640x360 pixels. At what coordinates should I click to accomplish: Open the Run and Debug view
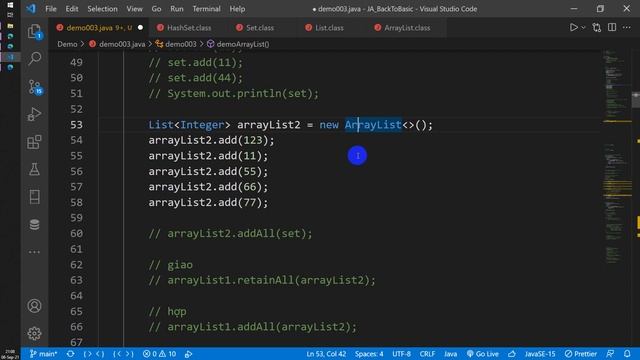coord(35,114)
